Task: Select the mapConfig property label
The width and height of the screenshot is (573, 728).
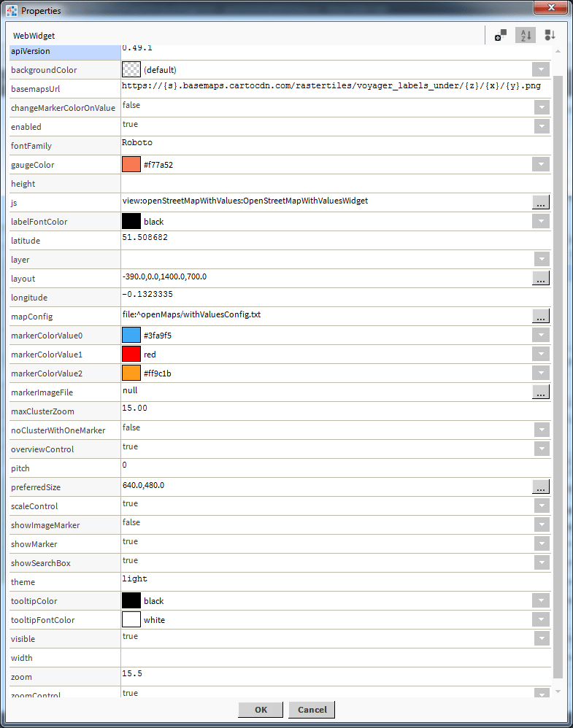Action: 31,317
